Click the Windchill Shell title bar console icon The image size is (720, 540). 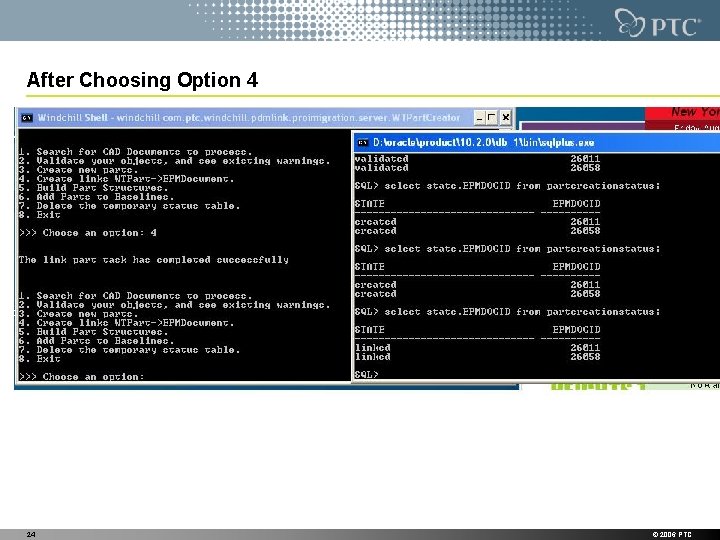pyautogui.click(x=27, y=118)
